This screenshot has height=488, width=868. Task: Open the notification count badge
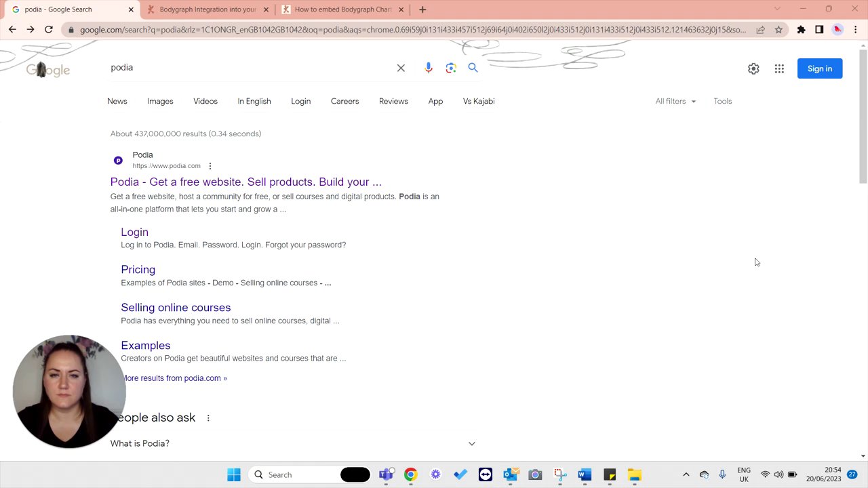tap(852, 474)
